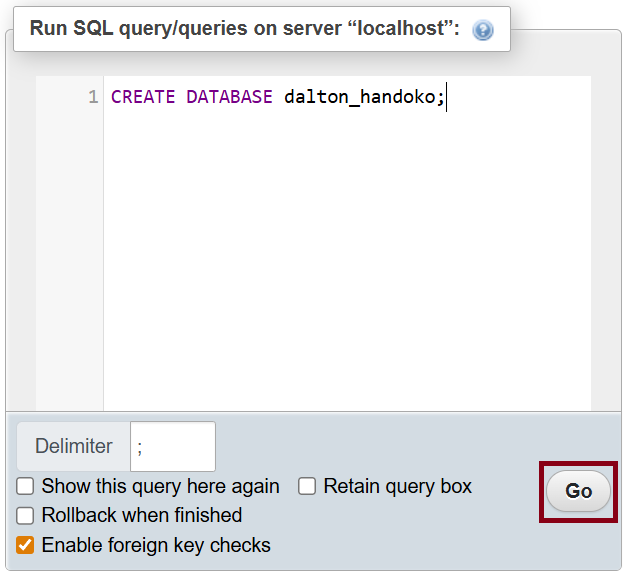
Task: Tick 'Rollback when finished' checkbox
Action: point(25,516)
